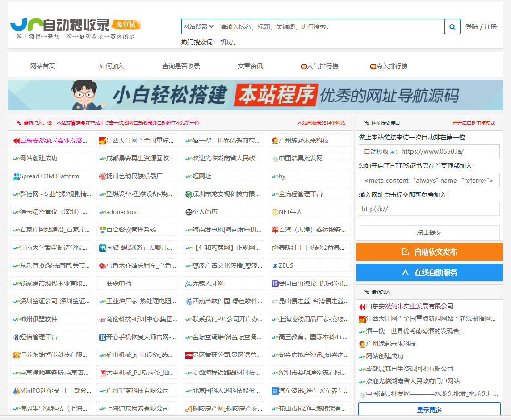
Task: Click the red arrow icon of 山东安然纳米实业发展 in grid
Action: [16, 141]
